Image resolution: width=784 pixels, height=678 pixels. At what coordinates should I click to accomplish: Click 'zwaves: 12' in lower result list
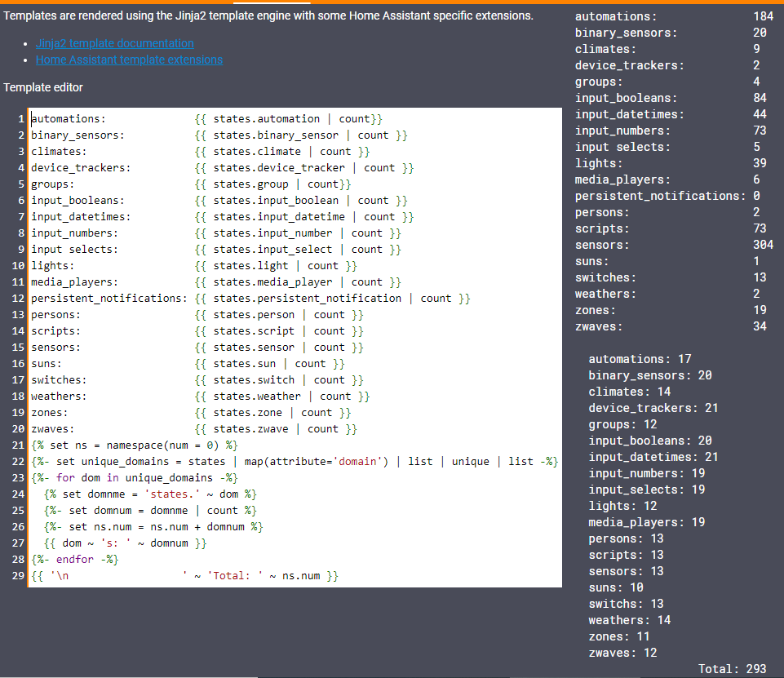622,653
